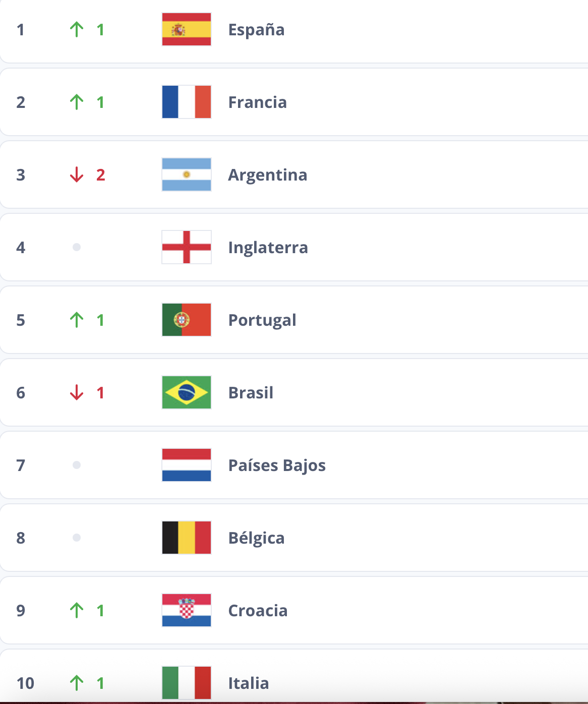Click rank number 8 in Bélgica row
The image size is (588, 704).
pyautogui.click(x=21, y=538)
